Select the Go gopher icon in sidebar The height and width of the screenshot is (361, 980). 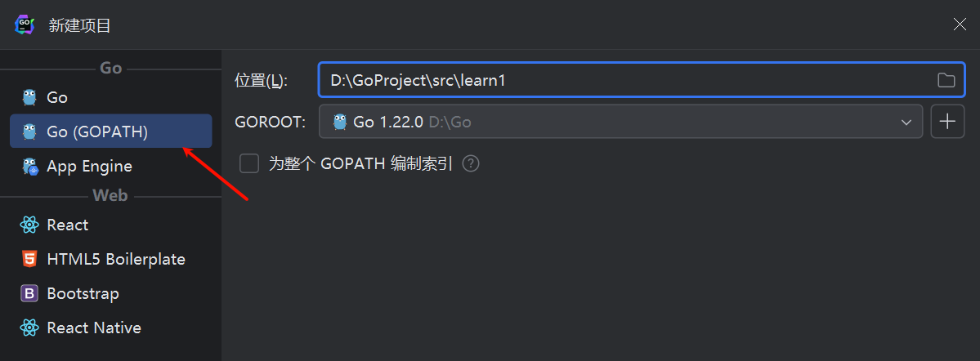[29, 97]
